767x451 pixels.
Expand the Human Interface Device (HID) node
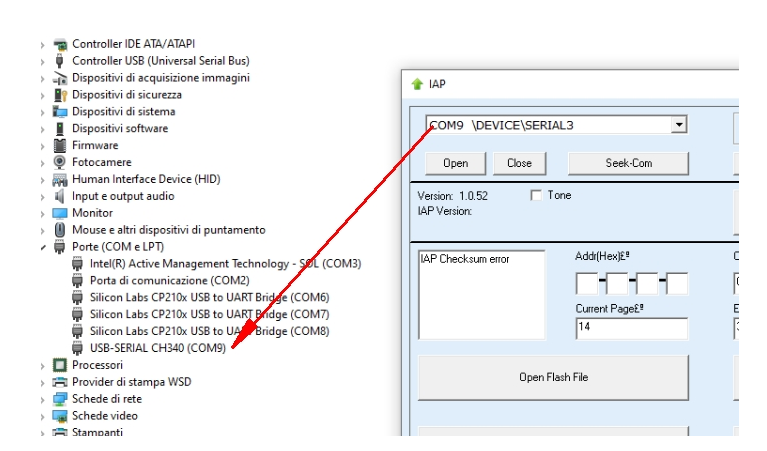[x=42, y=179]
